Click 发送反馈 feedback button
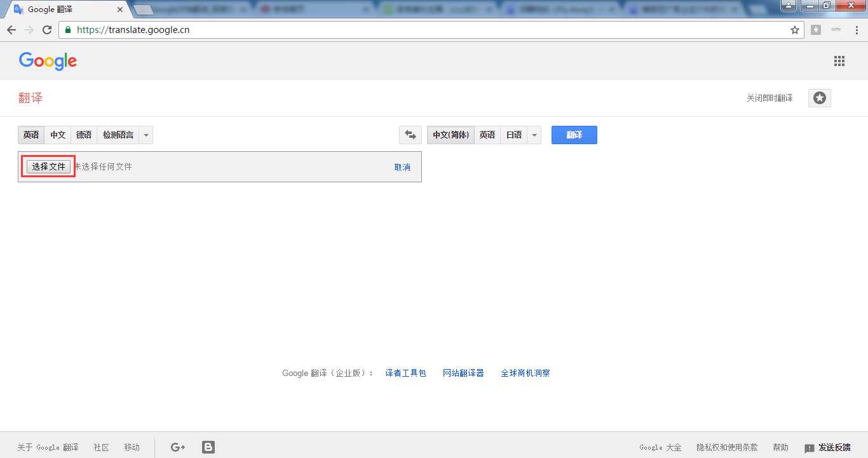The height and width of the screenshot is (458, 868). pyautogui.click(x=828, y=447)
